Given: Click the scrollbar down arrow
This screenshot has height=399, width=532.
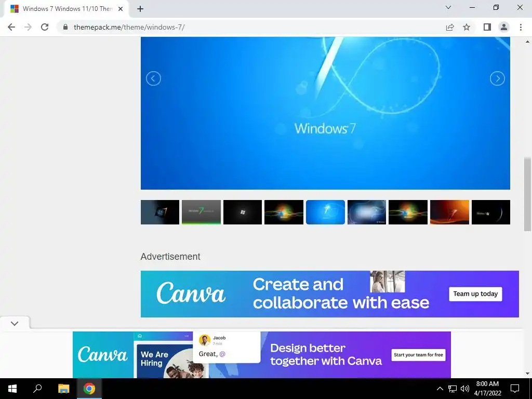Looking at the screenshot, I should point(527,374).
